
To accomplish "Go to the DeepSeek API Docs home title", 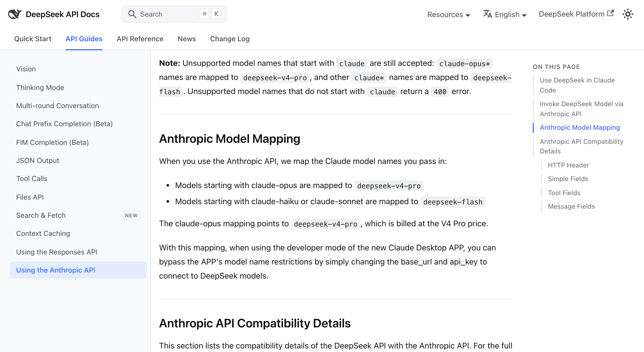I will coord(63,14).
